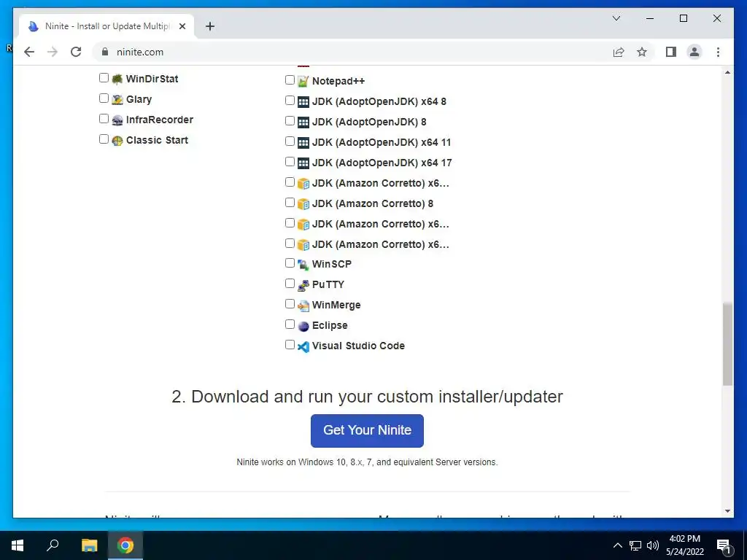This screenshot has height=560, width=747.
Task: Open the volume control in system tray
Action: click(x=653, y=545)
